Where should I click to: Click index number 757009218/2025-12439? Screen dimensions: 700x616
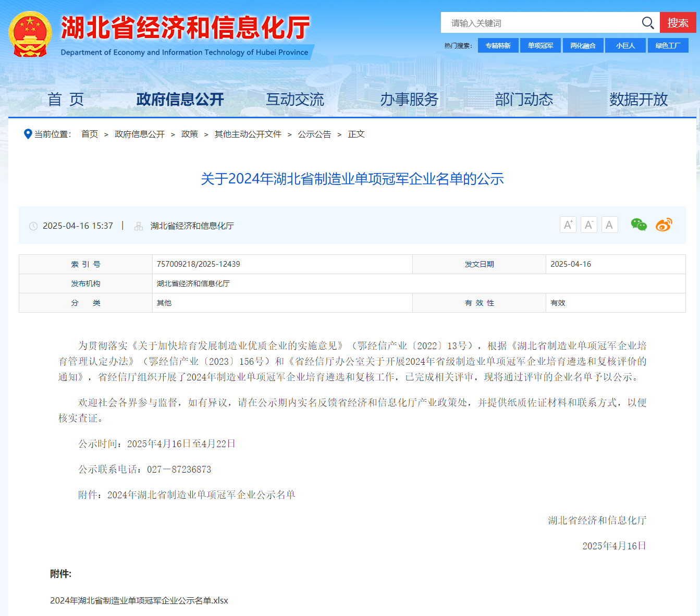tap(199, 264)
